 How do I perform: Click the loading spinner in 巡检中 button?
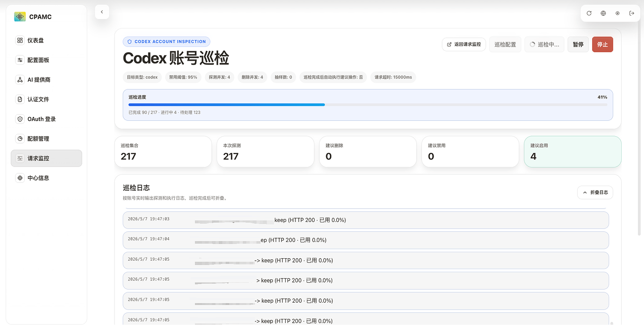pos(532,44)
